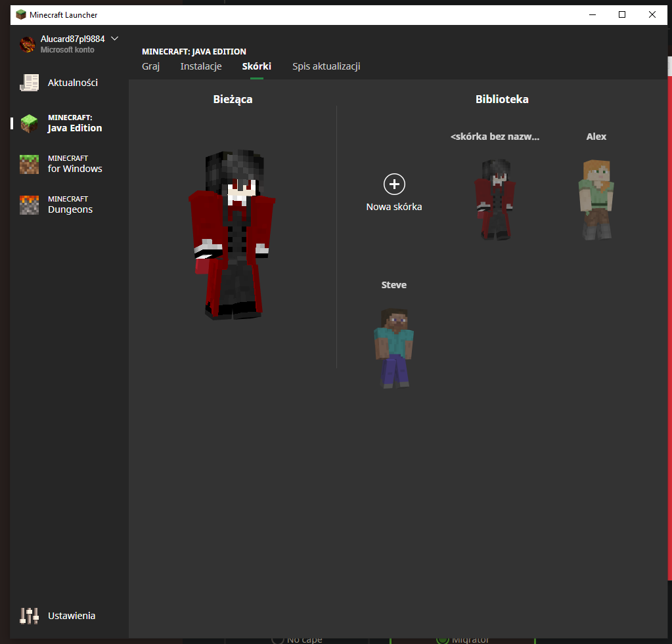Viewport: 672px width, 644px height.
Task: Select the Alex skin thumbnail
Action: tap(596, 198)
